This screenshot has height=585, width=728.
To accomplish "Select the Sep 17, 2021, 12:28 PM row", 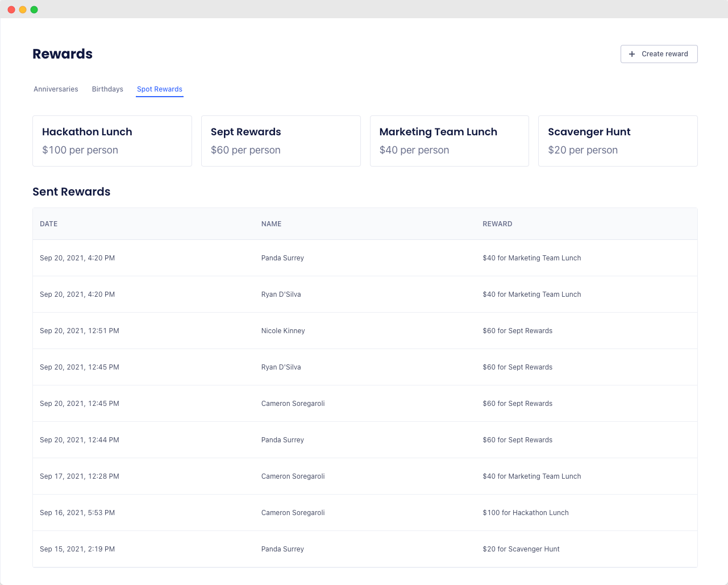I will coord(80,476).
